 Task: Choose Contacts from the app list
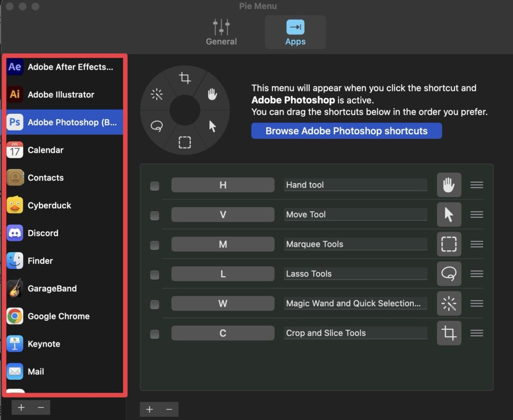click(65, 178)
